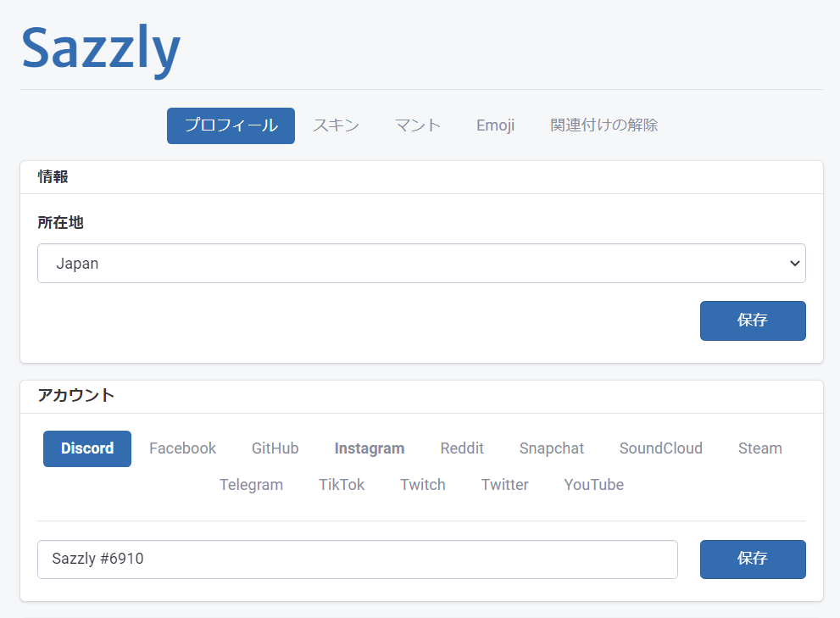Image resolution: width=840 pixels, height=618 pixels.
Task: Open the Emoji tab
Action: [496, 125]
